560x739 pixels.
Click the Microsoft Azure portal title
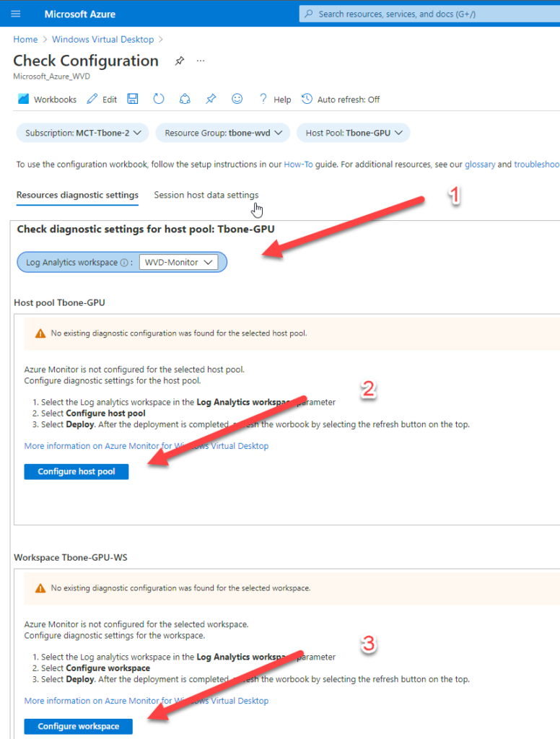click(x=79, y=14)
